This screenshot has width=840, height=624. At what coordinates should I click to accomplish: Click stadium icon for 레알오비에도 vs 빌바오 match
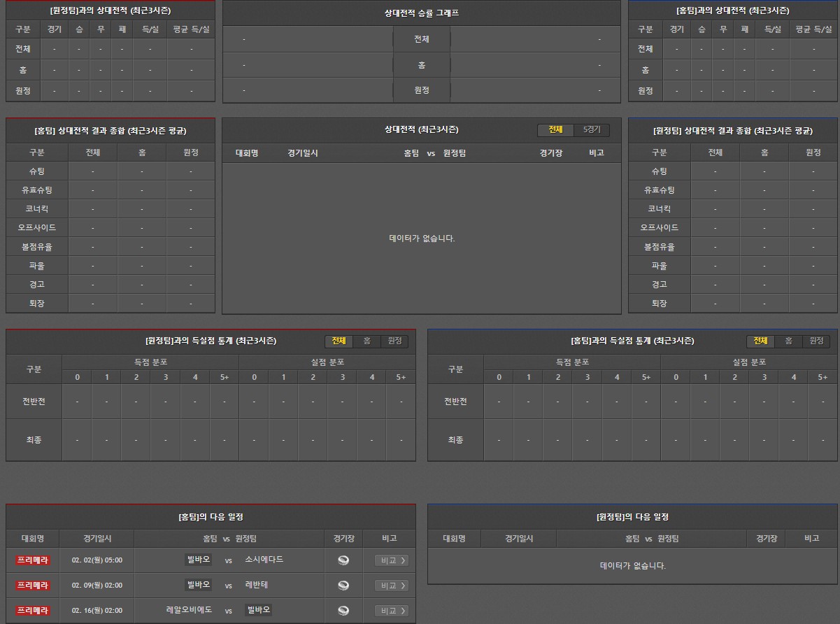[x=343, y=611]
